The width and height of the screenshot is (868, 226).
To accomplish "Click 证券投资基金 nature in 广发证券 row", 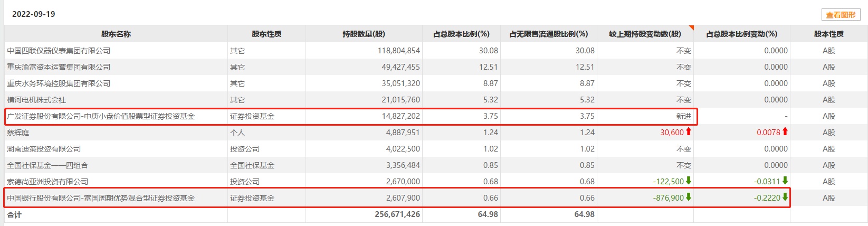I will [x=252, y=116].
